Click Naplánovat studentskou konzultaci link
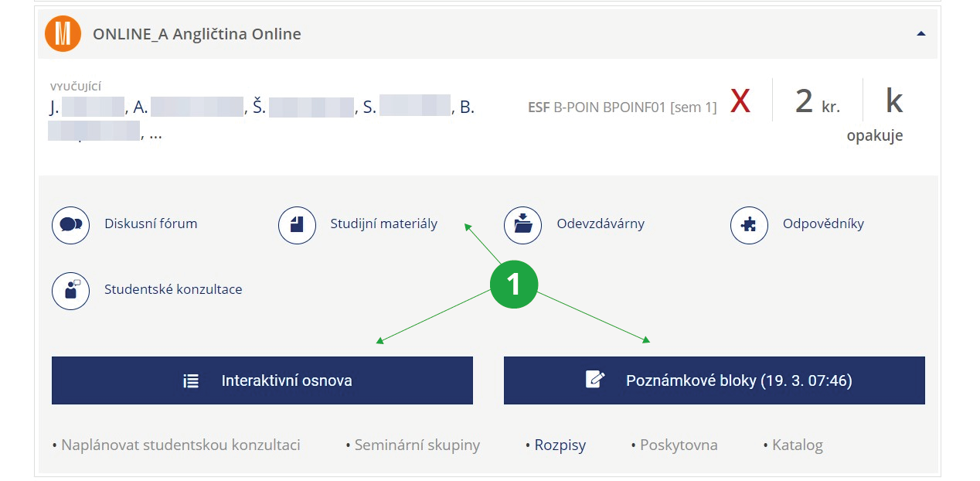The image size is (980, 481). click(x=180, y=445)
